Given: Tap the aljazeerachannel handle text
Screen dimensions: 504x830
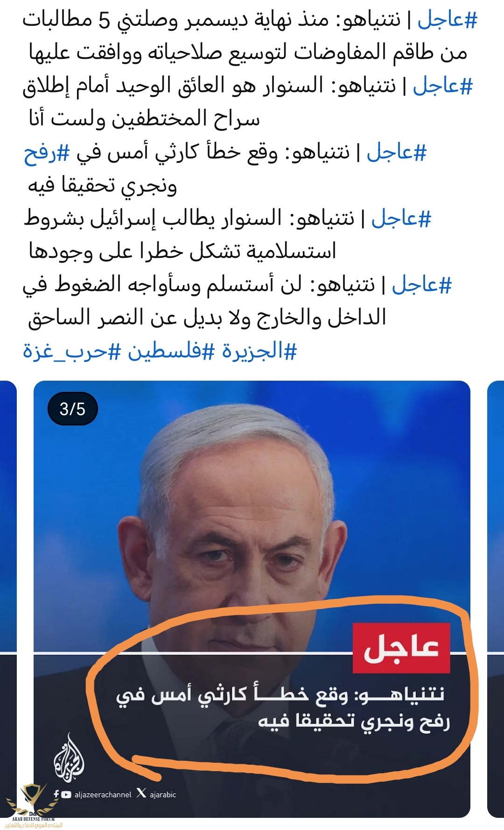Looking at the screenshot, I should 103,795.
